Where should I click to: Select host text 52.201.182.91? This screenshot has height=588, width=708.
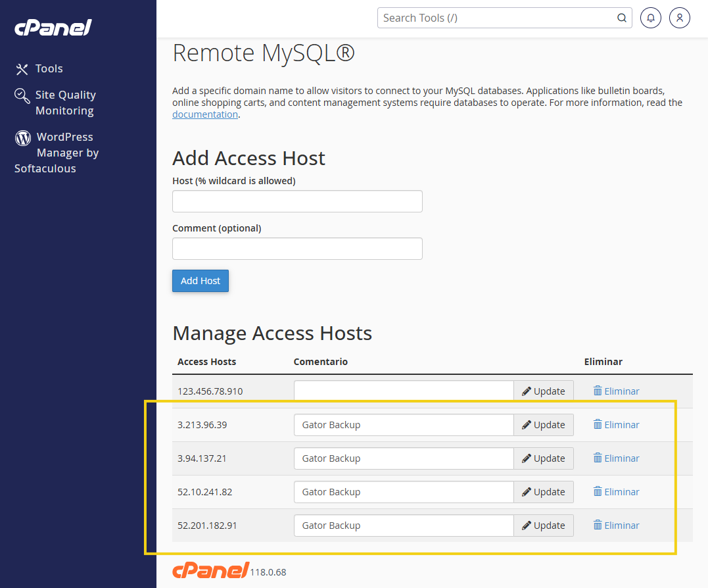coord(207,526)
